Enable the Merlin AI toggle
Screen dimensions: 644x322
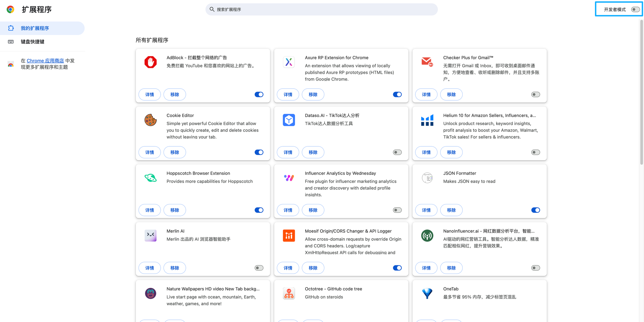click(x=259, y=268)
